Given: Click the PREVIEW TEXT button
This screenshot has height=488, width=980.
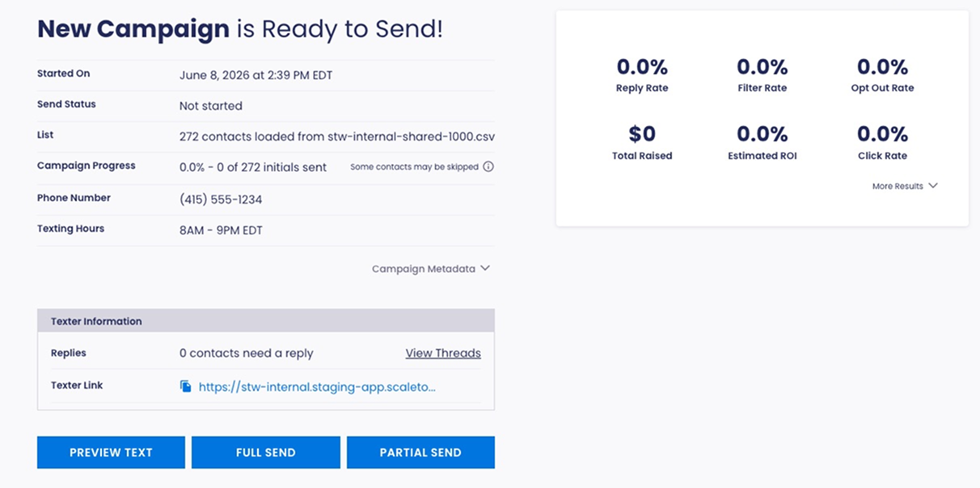Looking at the screenshot, I should [111, 452].
